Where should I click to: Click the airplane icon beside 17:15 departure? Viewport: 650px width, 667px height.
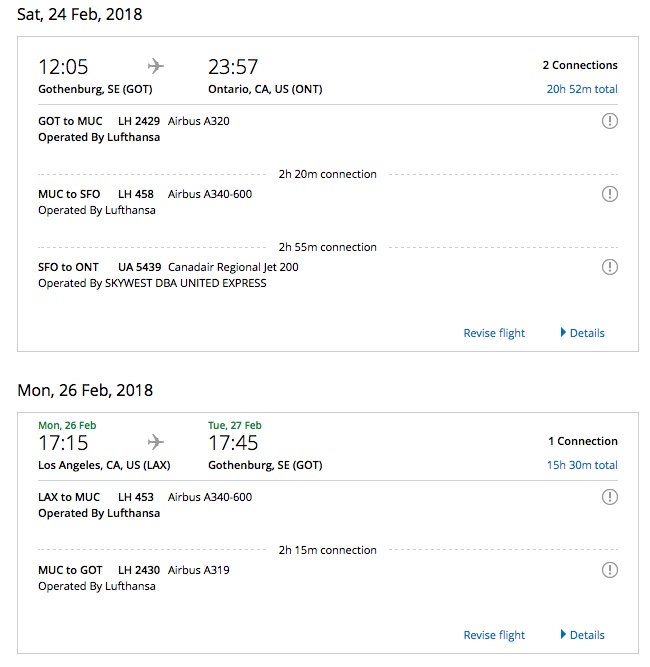click(156, 441)
